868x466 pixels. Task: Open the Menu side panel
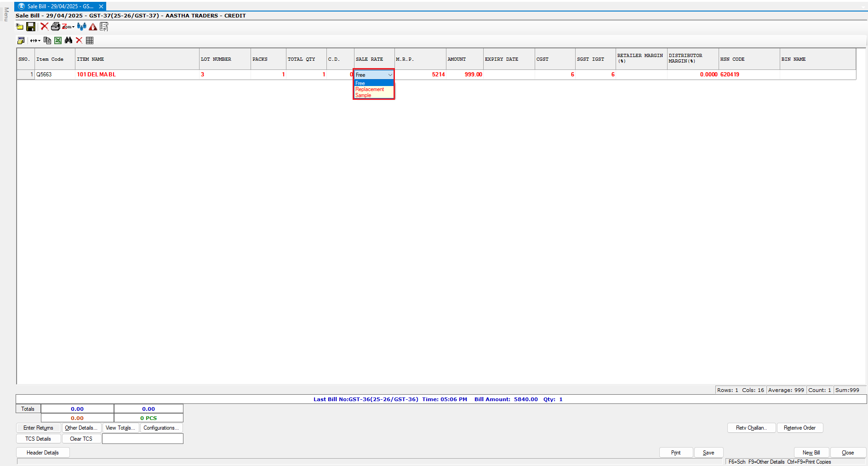click(6, 14)
